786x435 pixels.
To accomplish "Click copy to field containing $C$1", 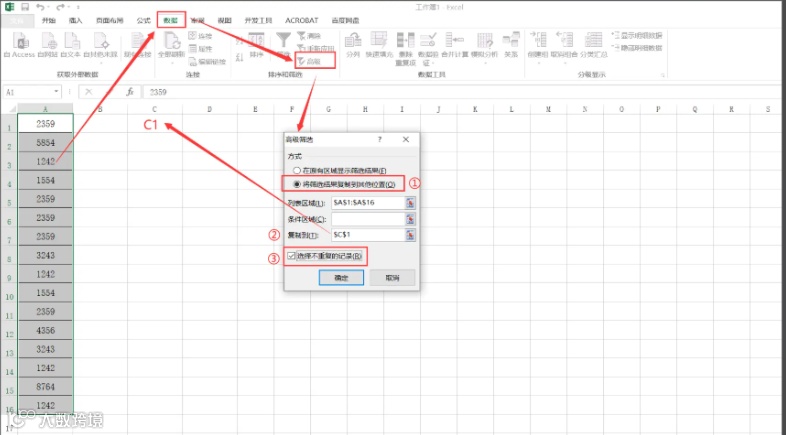I will (368, 235).
